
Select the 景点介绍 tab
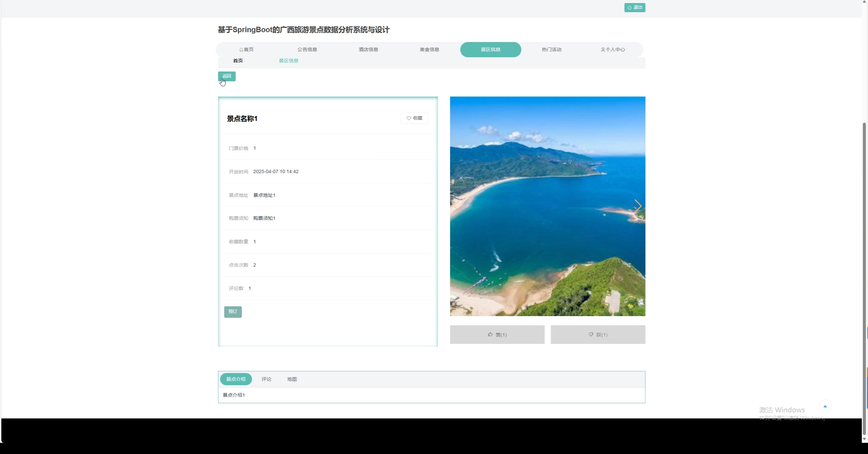tap(236, 379)
